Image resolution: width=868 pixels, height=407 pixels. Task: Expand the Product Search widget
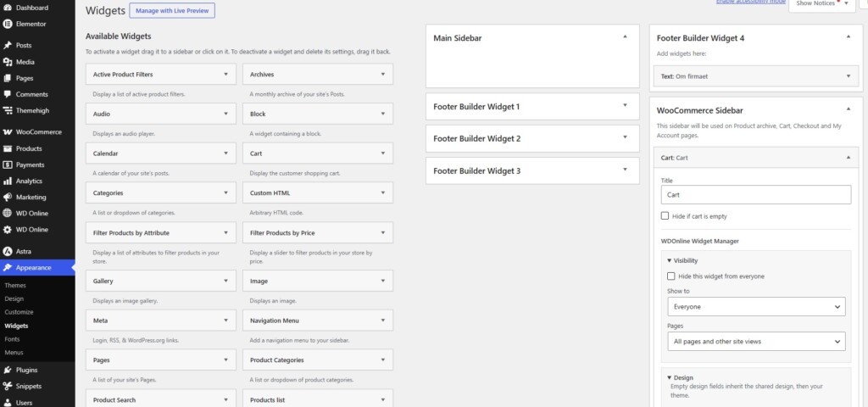tap(225, 399)
